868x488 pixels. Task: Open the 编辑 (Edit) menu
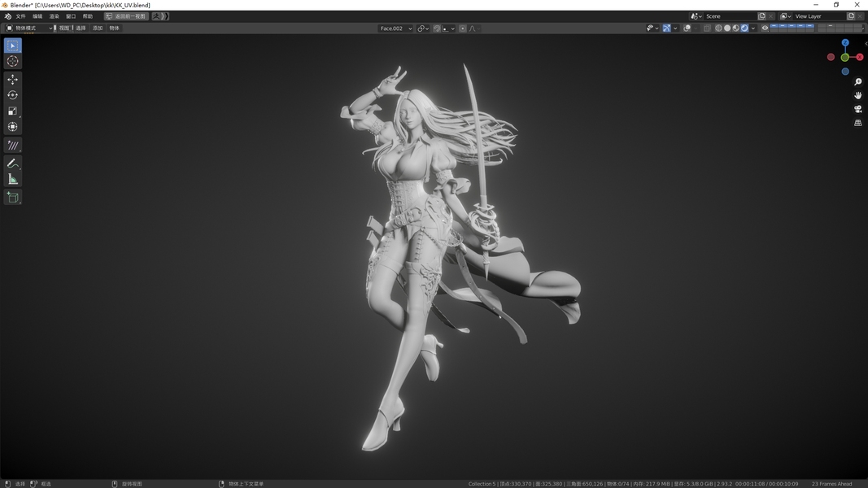(37, 16)
